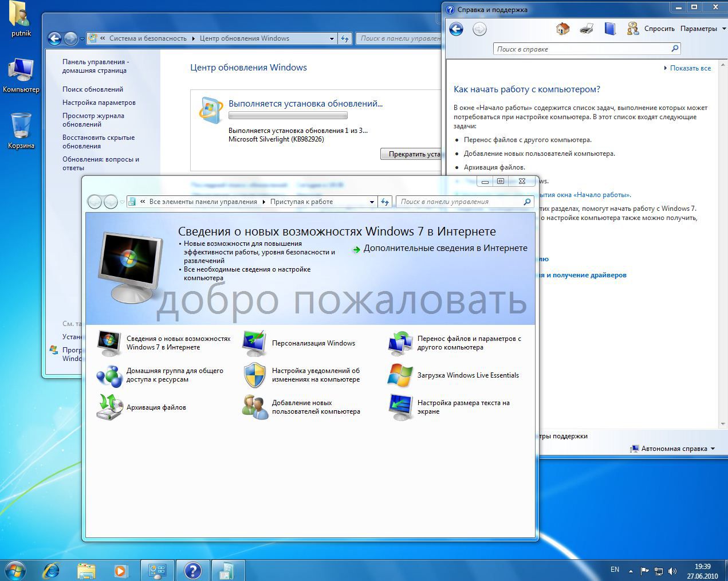Open support contact options via the people icon

tap(632, 29)
